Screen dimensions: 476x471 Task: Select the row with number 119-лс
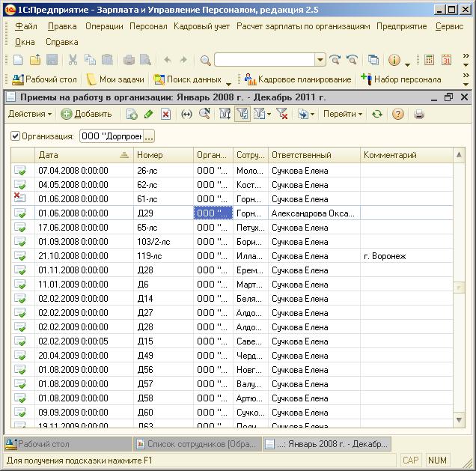click(232, 256)
